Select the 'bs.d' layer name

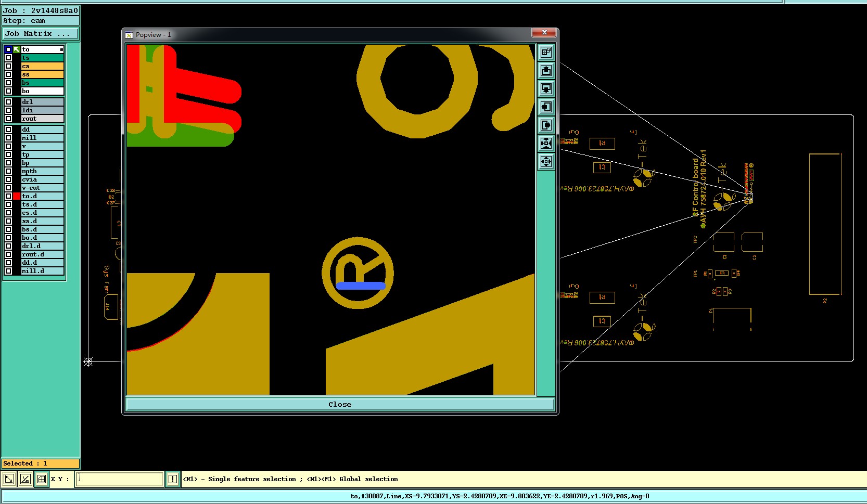(42, 229)
